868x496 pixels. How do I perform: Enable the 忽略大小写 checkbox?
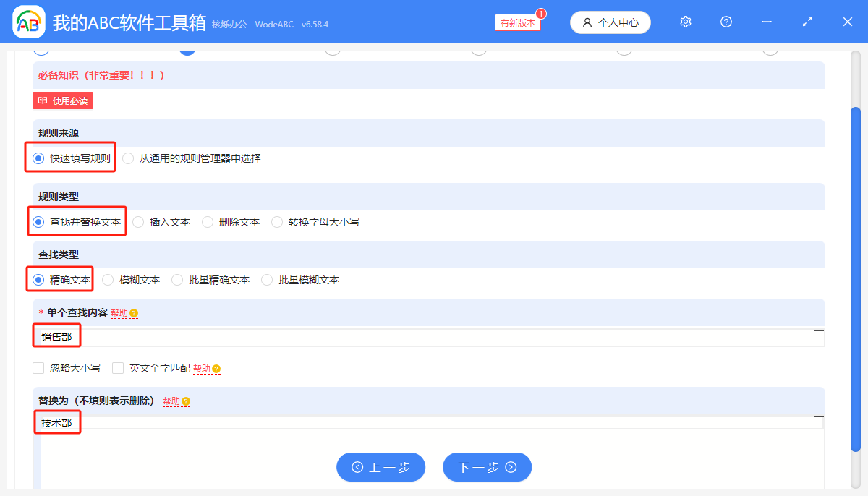click(38, 368)
